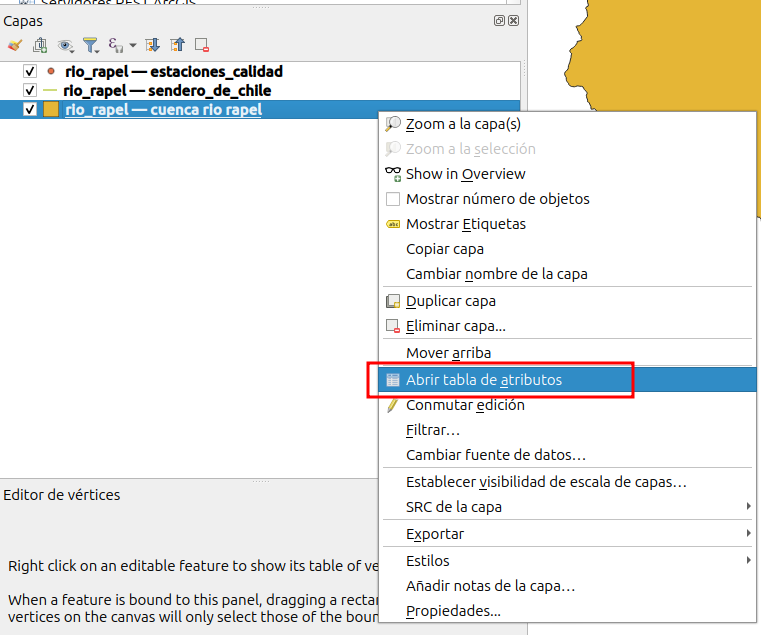Choose Zoom a la capa(s)
This screenshot has height=635, width=761.
462,124
